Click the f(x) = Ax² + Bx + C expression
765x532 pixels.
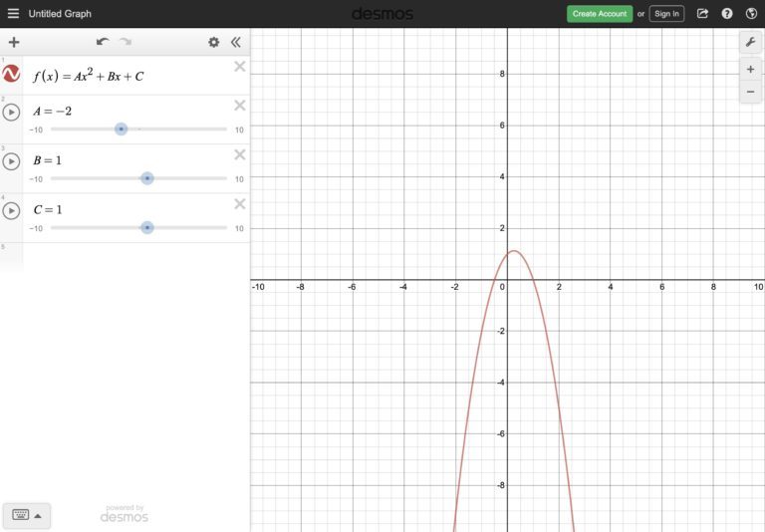click(89, 75)
